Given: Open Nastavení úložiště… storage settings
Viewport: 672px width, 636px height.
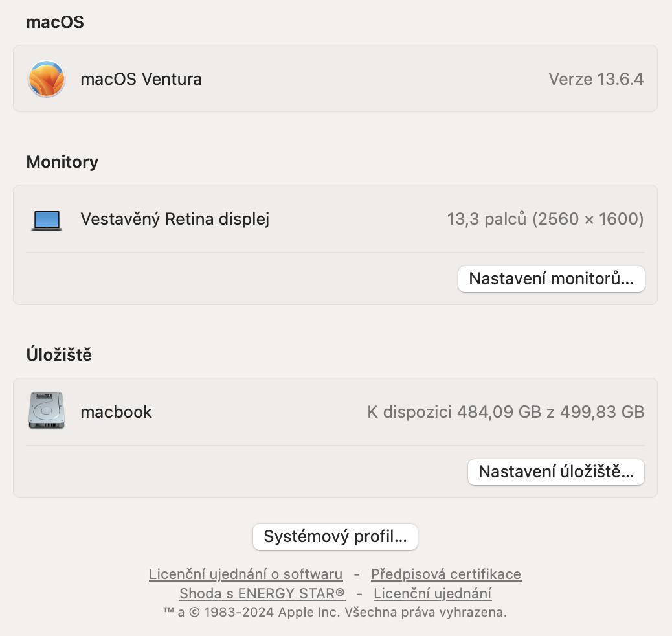Looking at the screenshot, I should coord(555,472).
